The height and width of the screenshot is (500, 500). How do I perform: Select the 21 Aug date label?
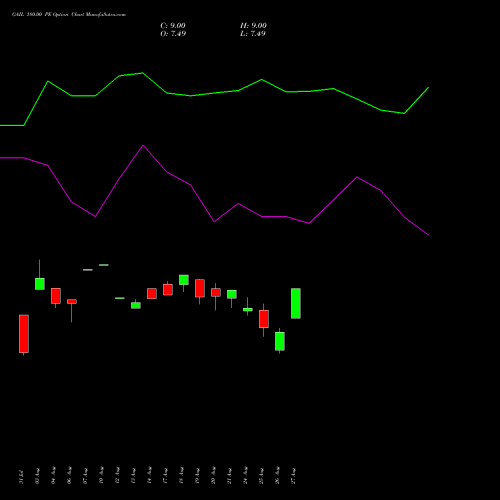[229, 476]
